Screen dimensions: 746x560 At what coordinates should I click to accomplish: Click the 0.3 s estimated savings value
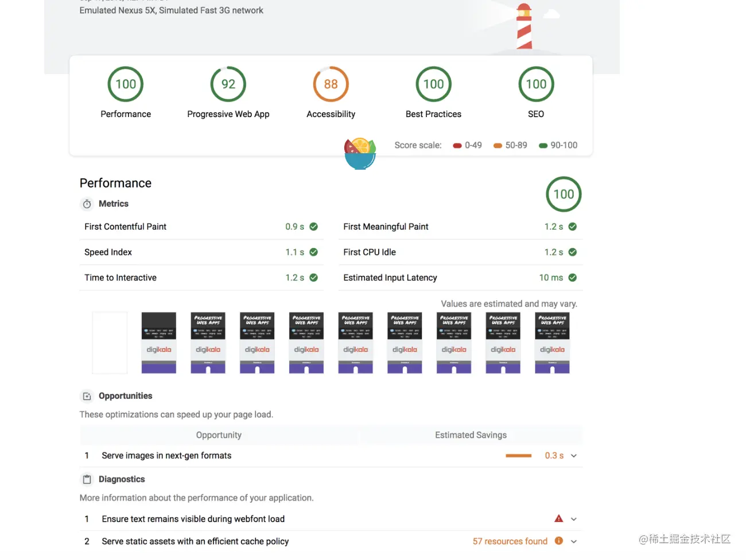tap(554, 456)
